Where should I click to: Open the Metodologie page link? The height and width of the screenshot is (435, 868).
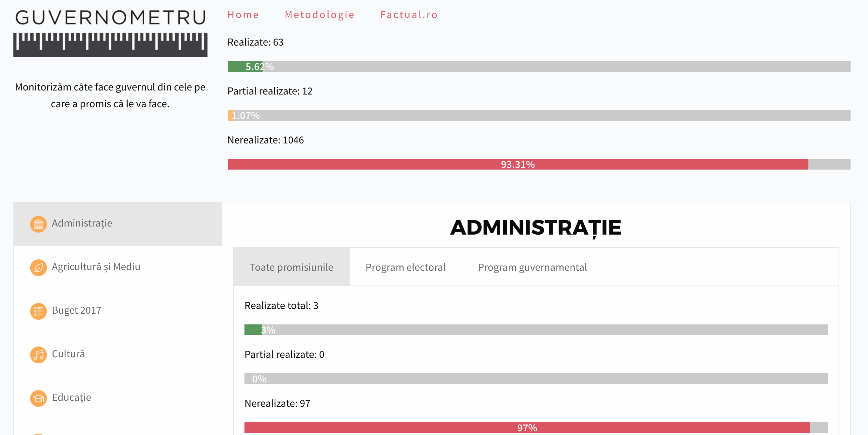pyautogui.click(x=319, y=15)
